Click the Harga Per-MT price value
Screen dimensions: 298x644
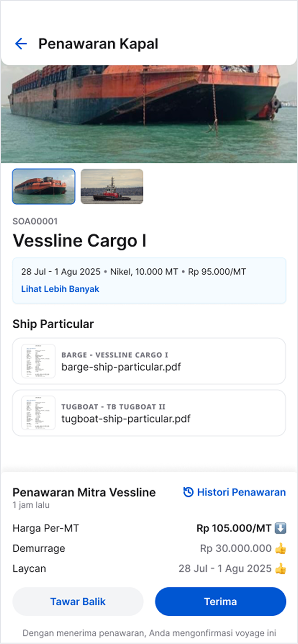click(234, 528)
